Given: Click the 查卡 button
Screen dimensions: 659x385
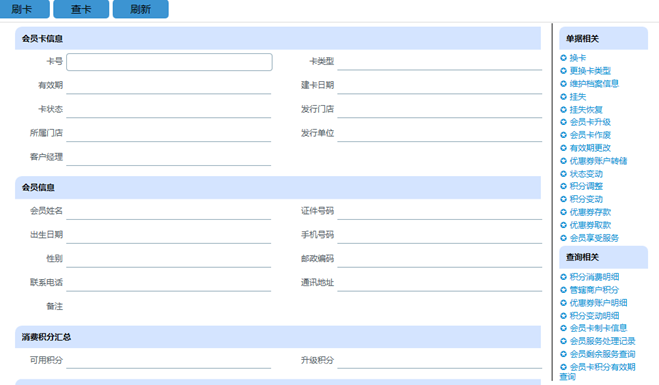Looking at the screenshot, I should click(81, 9).
